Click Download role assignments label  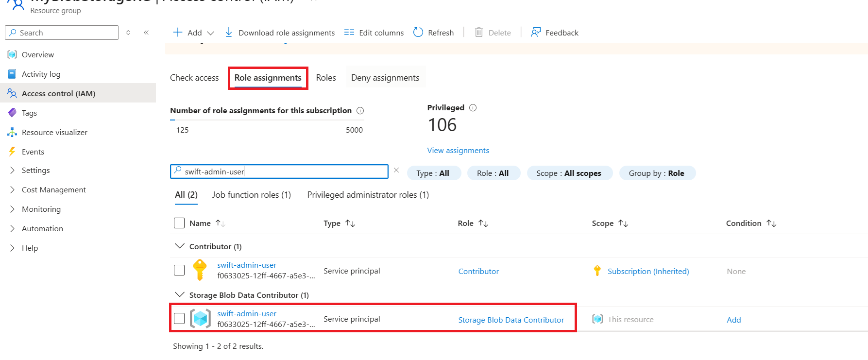(x=287, y=33)
